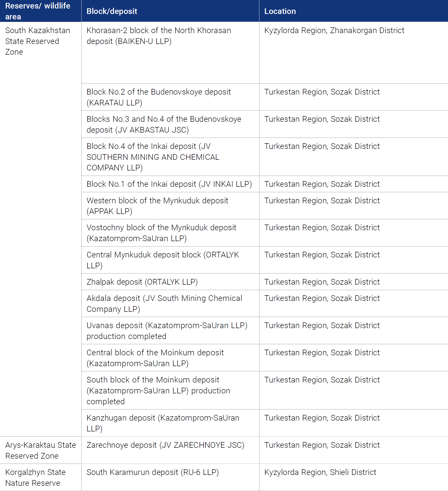Click location cell in Uvanas deposit row

(x=353, y=331)
